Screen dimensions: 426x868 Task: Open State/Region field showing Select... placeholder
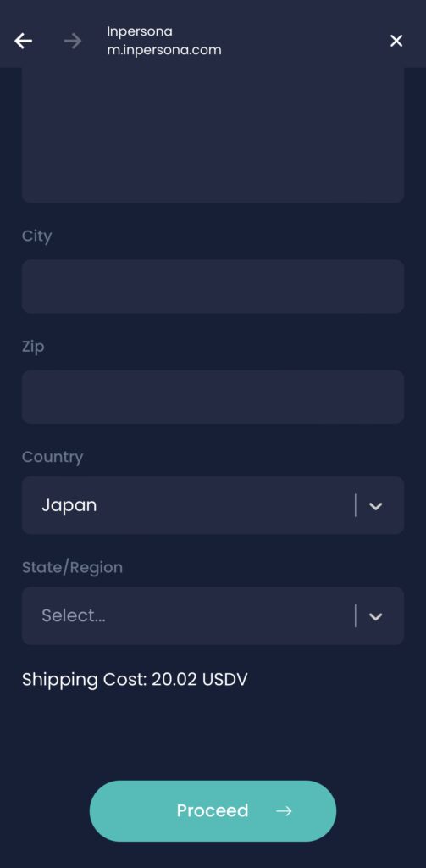tap(213, 615)
